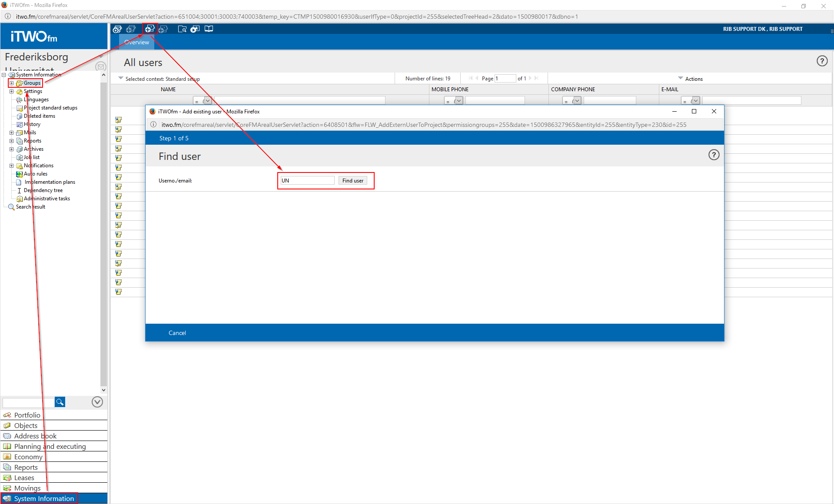Viewport: 834px width, 504px height.
Task: Click the settings gear toolbar icon
Action: tap(117, 29)
